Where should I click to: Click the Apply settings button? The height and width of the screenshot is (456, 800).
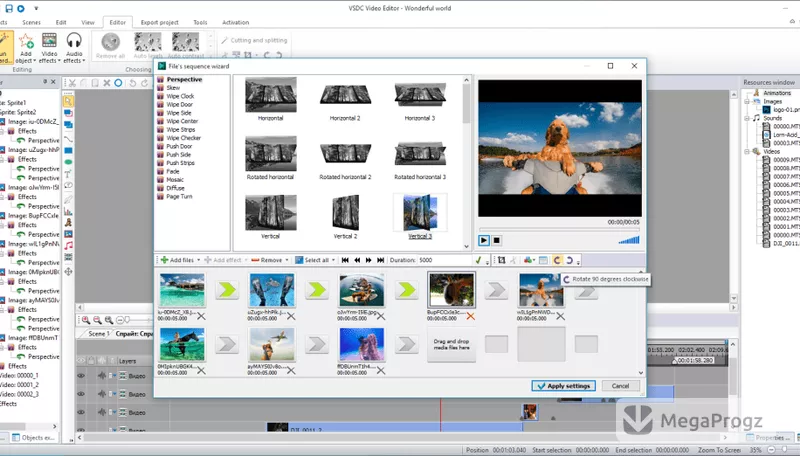[563, 386]
